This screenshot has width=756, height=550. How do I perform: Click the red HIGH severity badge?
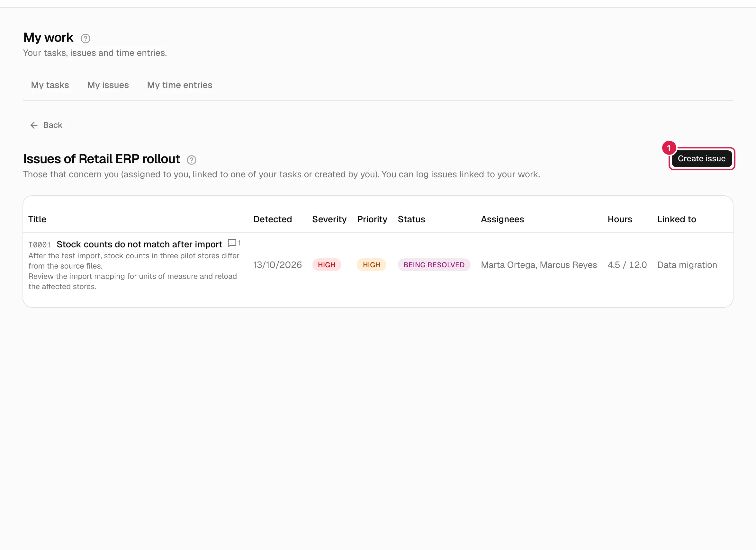point(327,265)
